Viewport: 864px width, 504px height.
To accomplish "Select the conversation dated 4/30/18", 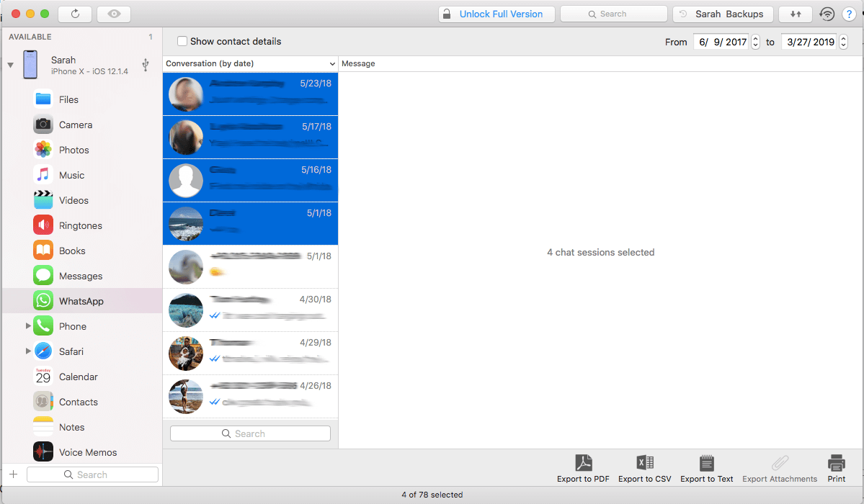I will coord(250,310).
